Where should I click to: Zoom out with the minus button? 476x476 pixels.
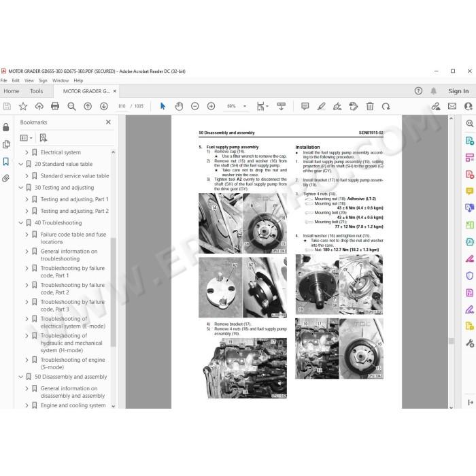(x=195, y=106)
